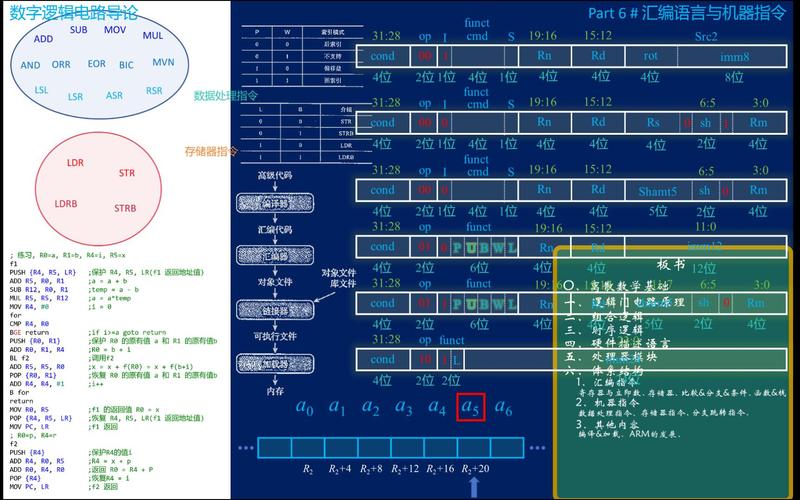Click the 数据处理指令 caption
The image size is (800, 500).
point(226,95)
